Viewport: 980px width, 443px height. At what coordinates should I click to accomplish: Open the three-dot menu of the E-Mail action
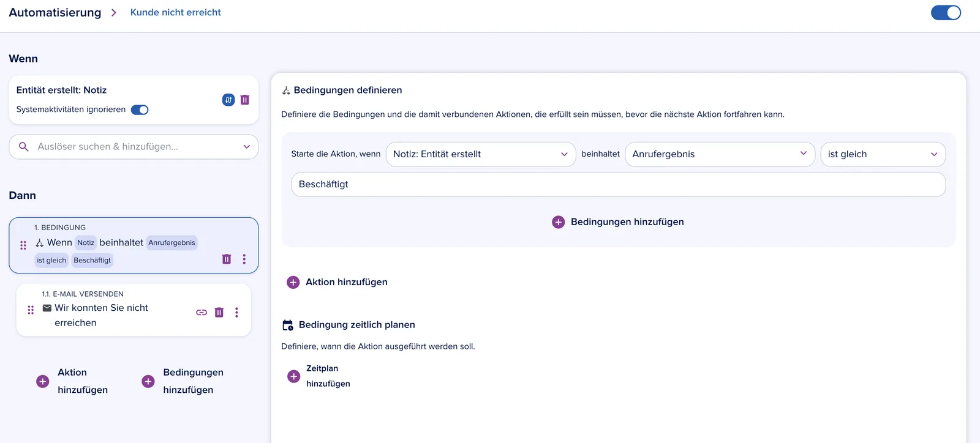[236, 312]
